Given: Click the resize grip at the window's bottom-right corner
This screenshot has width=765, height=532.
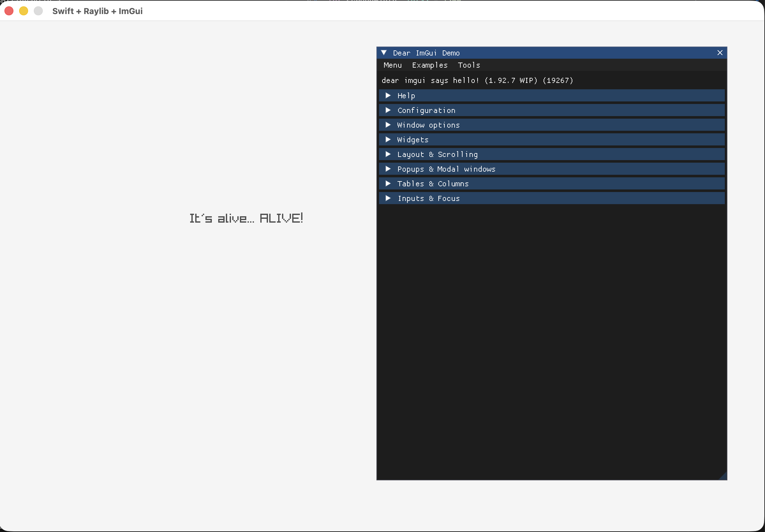Looking at the screenshot, I should [724, 477].
